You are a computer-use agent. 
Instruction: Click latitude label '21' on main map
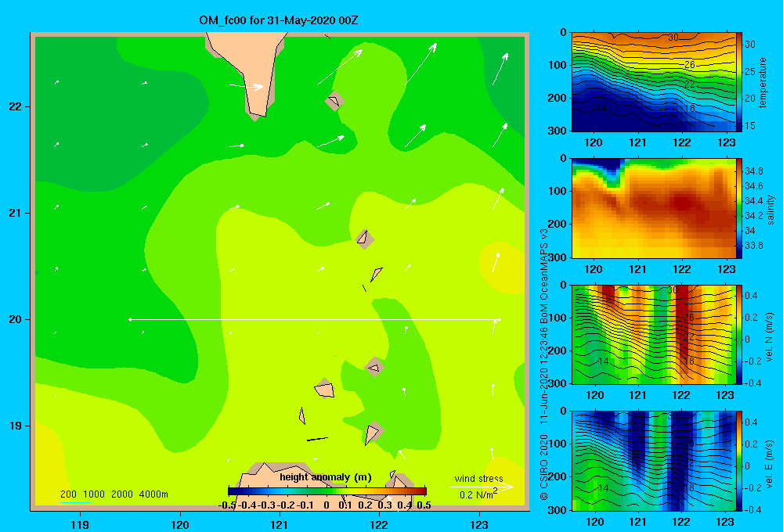point(16,213)
